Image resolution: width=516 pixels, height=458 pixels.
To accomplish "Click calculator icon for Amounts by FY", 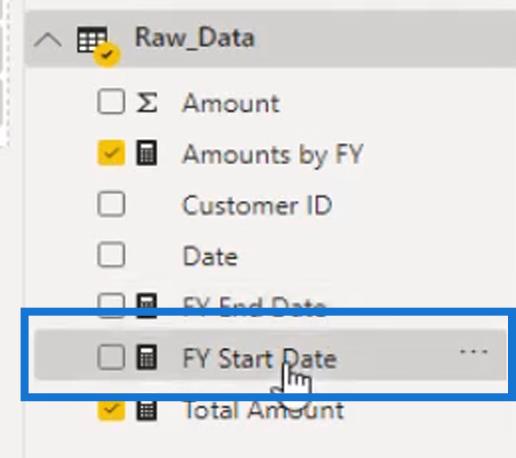I will pos(147,153).
